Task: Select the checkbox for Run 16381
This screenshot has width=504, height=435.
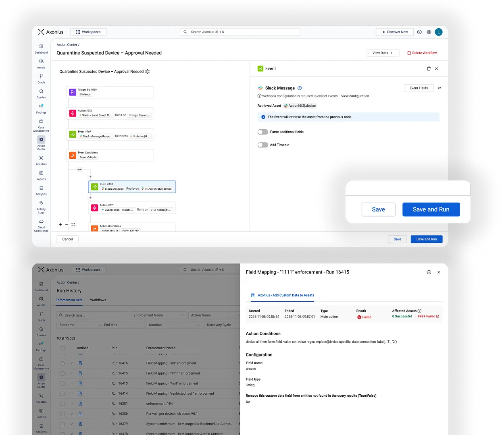Action: [x=62, y=404]
